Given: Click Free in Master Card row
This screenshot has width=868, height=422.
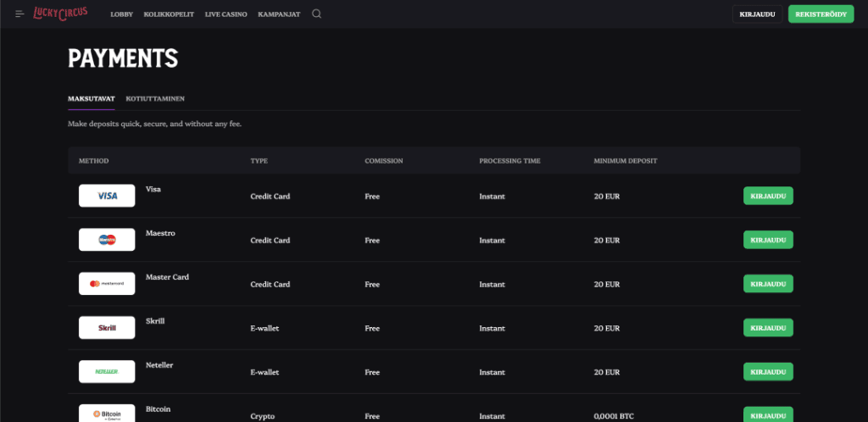Looking at the screenshot, I should coord(372,284).
